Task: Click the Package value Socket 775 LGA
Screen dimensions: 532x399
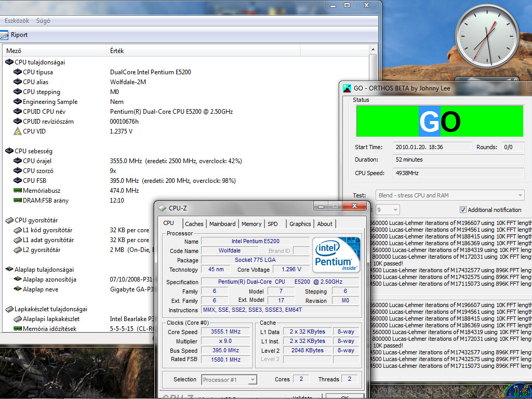Action: tap(255, 260)
